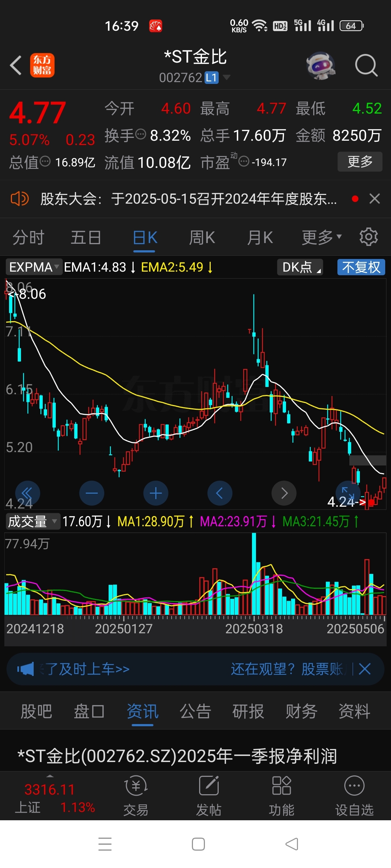
Task: Expand 更多 chart period dropdown
Action: [322, 238]
